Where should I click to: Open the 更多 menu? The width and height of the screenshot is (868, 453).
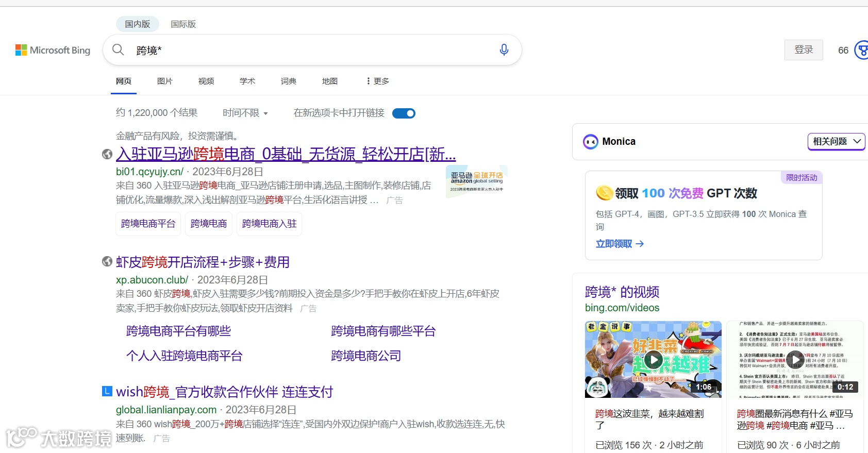[x=378, y=81]
